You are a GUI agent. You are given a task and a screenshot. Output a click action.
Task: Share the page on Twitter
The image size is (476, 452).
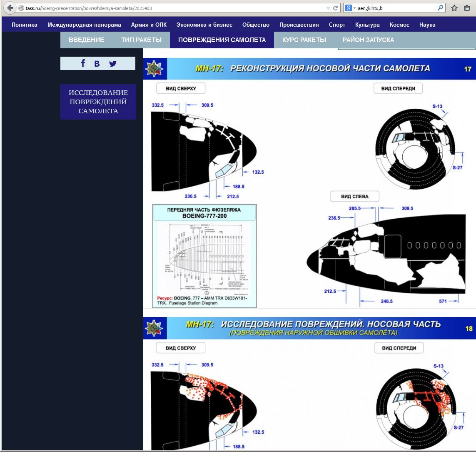113,64
